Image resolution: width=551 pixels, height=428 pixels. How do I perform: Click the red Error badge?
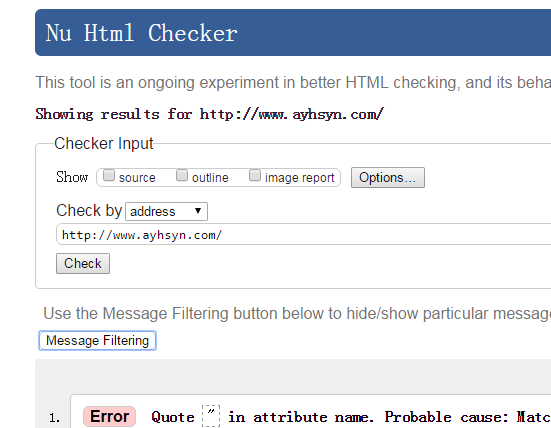point(109,417)
